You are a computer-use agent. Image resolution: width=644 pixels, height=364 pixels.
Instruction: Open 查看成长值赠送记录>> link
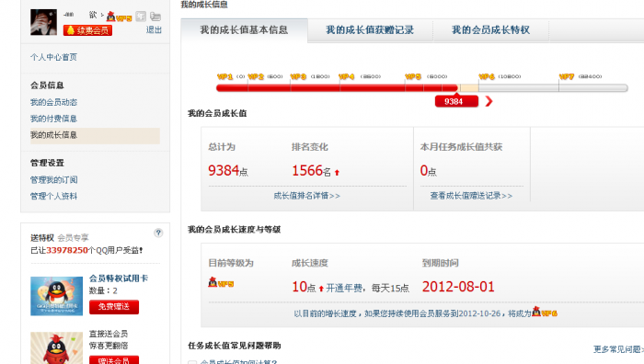point(471,196)
